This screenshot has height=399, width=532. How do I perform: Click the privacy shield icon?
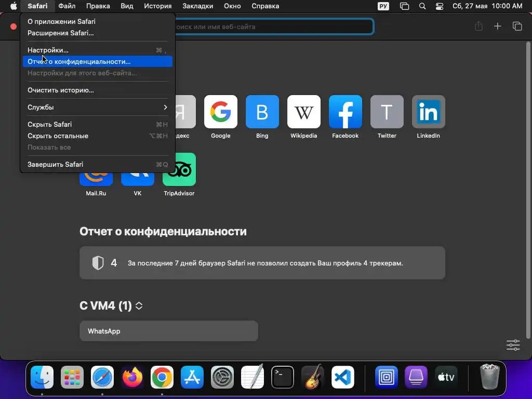(x=98, y=263)
